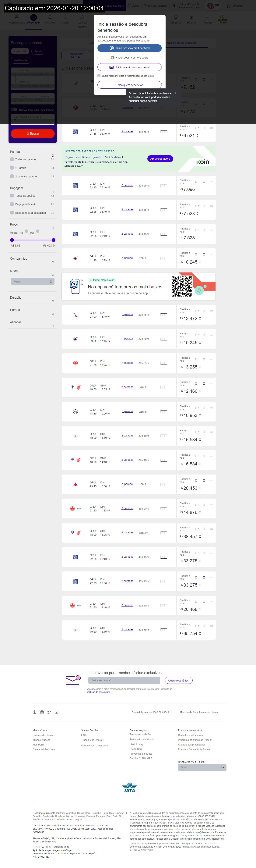Click the QR code in app banner

coord(182,286)
